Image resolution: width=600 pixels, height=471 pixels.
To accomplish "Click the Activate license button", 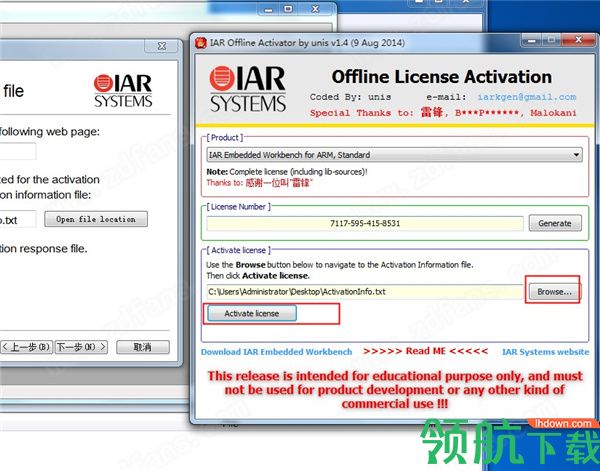I will (x=251, y=313).
